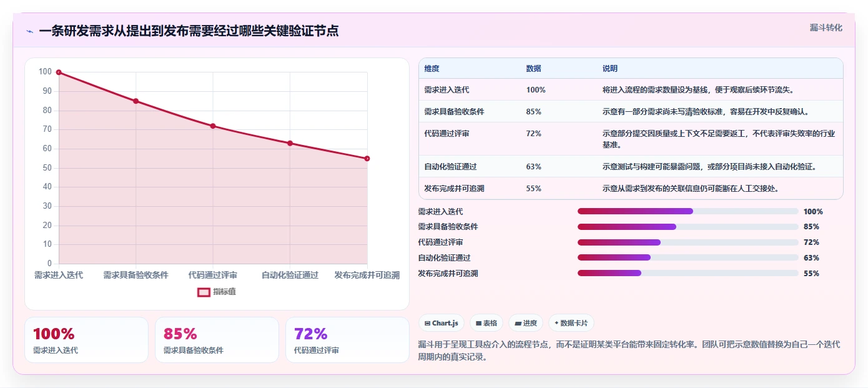Screen dimensions: 868x388
Task: Click the 63% value in the table
Action: (534, 167)
